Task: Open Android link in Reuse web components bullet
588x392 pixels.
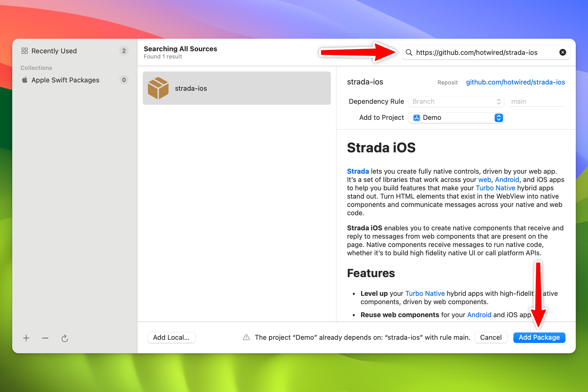Action: (479, 315)
